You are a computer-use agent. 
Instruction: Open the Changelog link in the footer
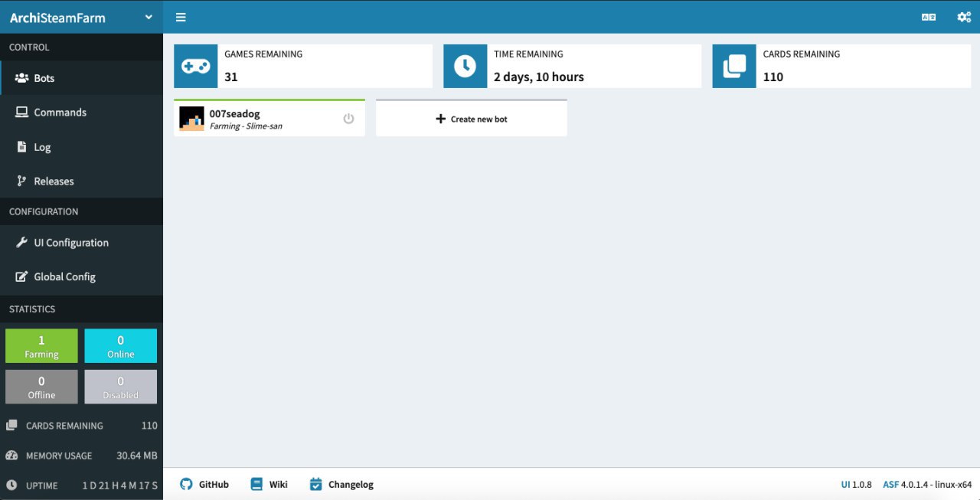pos(341,485)
